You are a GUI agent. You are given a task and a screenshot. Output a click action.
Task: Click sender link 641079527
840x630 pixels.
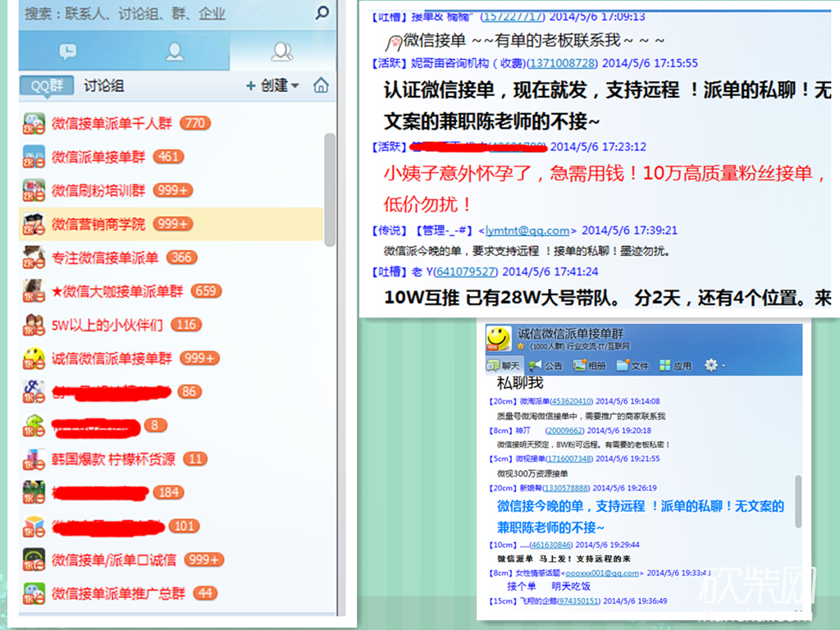pyautogui.click(x=466, y=272)
